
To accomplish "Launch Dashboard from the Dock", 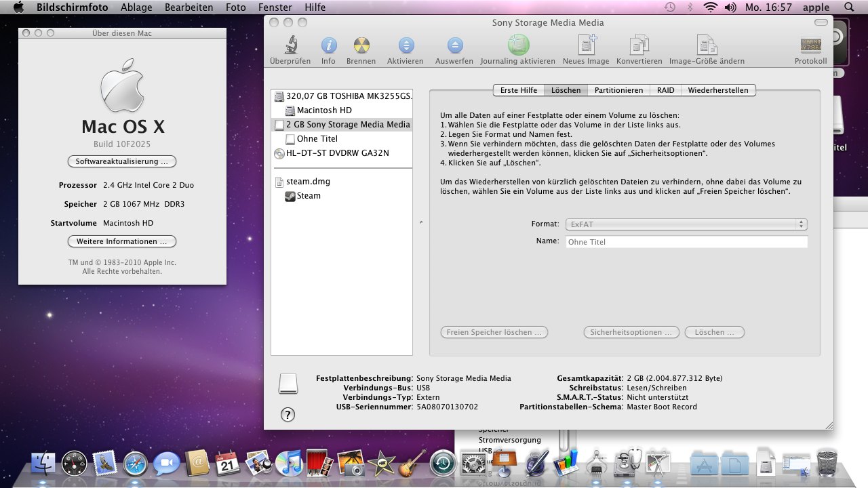I will [x=75, y=463].
